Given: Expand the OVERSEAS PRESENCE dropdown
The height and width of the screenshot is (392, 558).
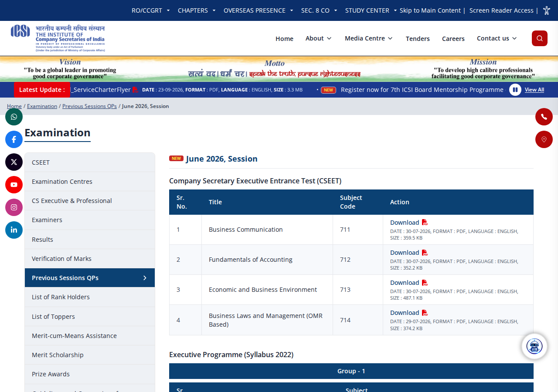Looking at the screenshot, I should [259, 10].
